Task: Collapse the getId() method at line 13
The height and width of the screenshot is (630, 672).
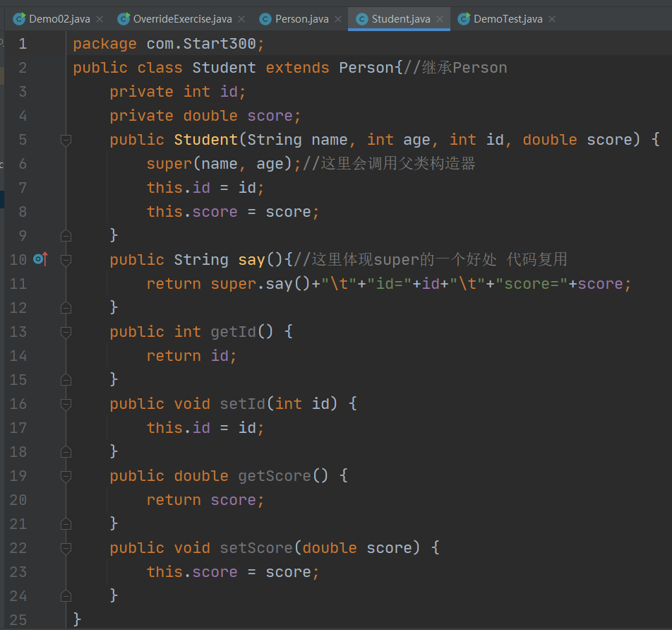Action: point(66,332)
